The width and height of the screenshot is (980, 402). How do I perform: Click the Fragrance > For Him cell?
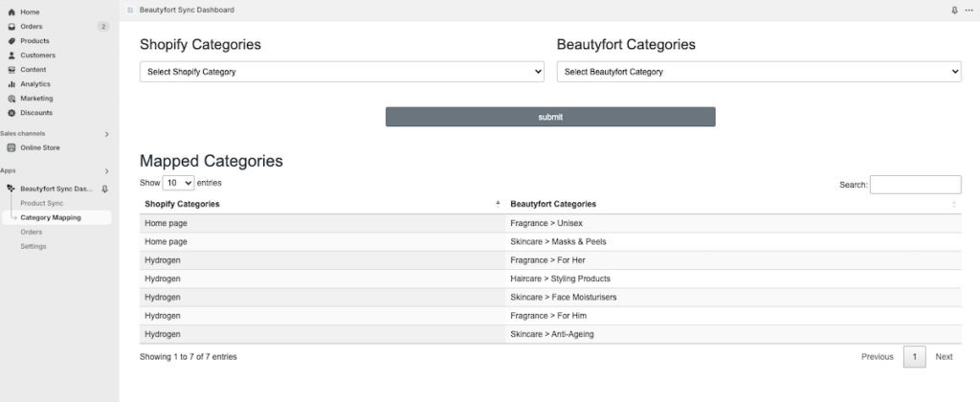pos(733,316)
